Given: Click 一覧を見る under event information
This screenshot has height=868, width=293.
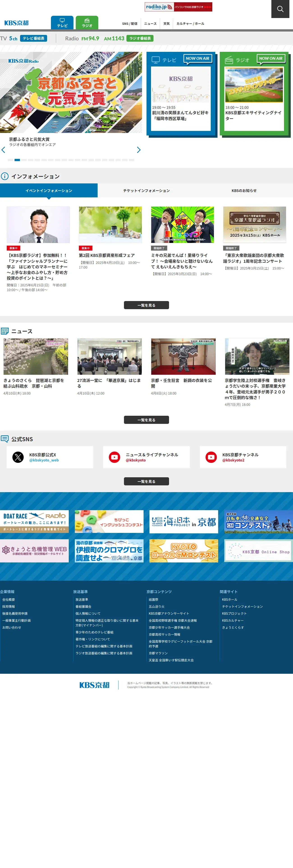Looking at the screenshot, I should pos(146,305).
